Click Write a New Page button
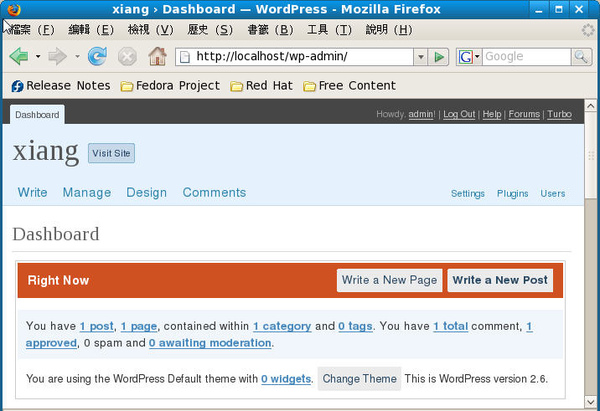600x411 pixels. click(390, 280)
